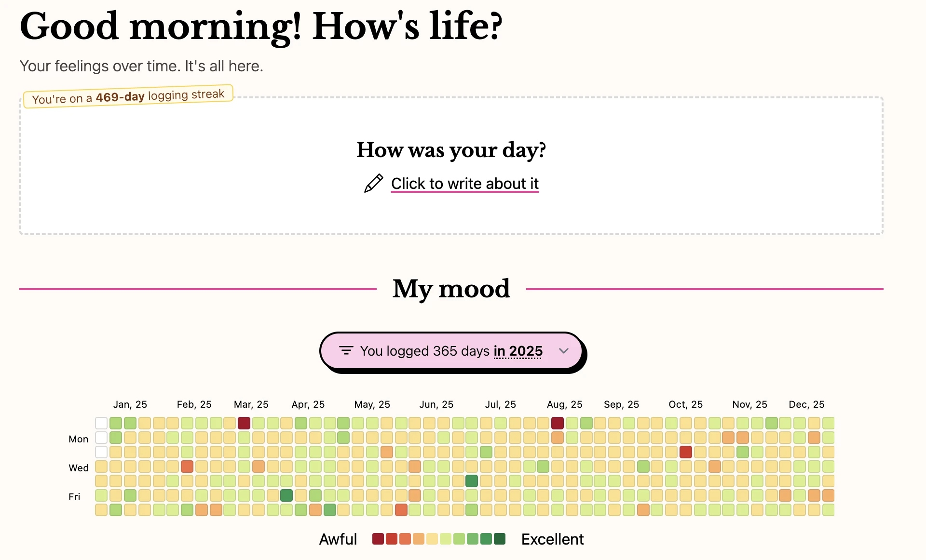Select the dark green cell below Jul, 25
The image size is (926, 560).
pyautogui.click(x=472, y=481)
